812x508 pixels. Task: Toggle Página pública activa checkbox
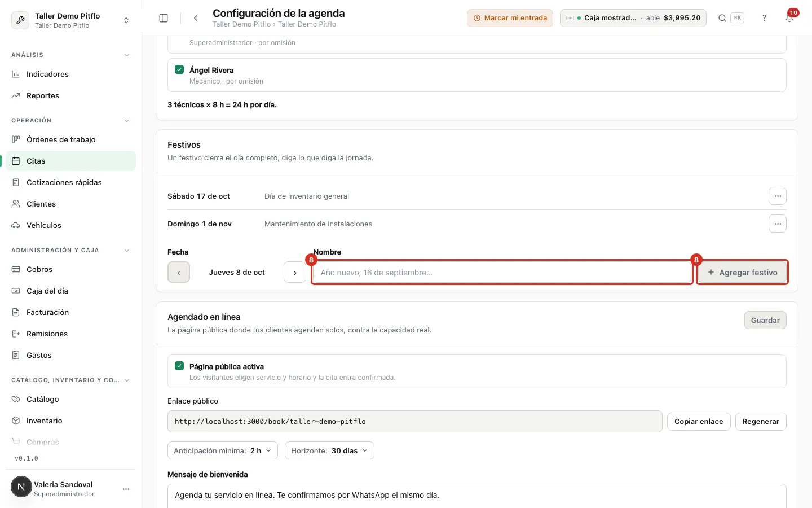coord(179,366)
